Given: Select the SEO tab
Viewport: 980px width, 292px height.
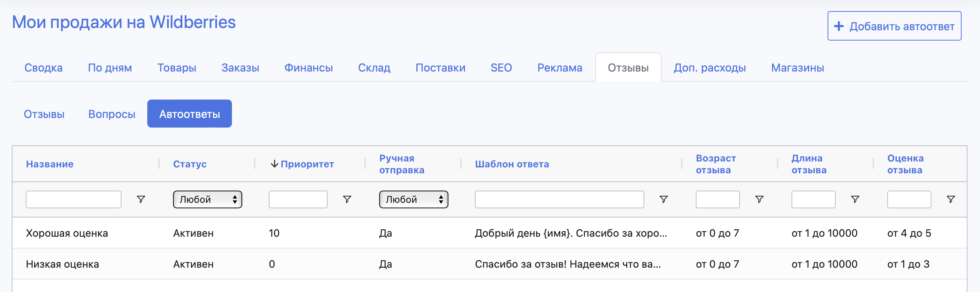Looking at the screenshot, I should coord(501,67).
